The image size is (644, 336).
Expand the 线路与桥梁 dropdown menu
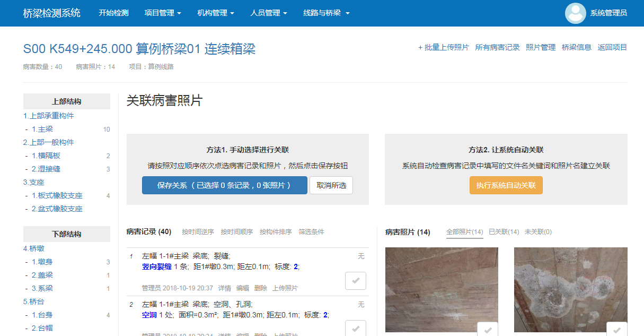(x=326, y=13)
